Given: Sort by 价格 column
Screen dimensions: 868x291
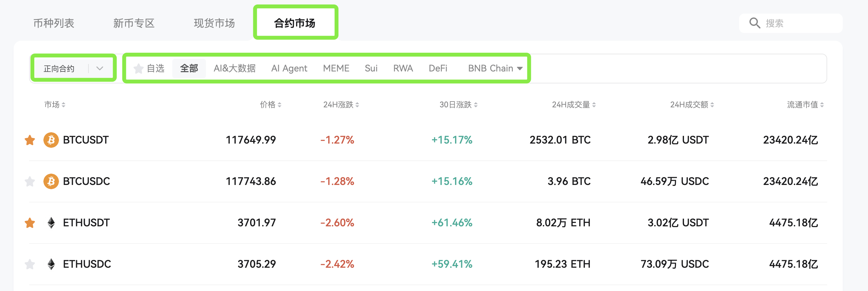Looking at the screenshot, I should coord(270,105).
